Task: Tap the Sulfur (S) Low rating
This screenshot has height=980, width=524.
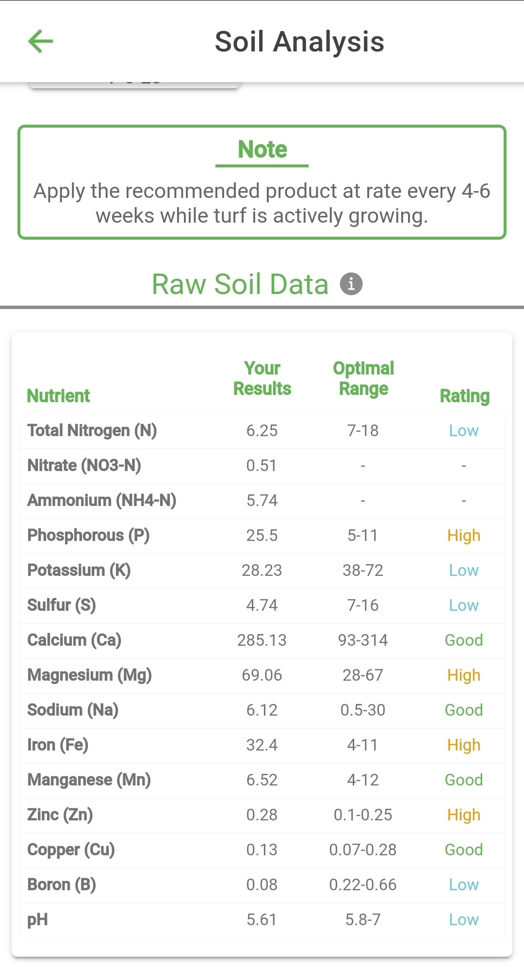Action: 463,605
